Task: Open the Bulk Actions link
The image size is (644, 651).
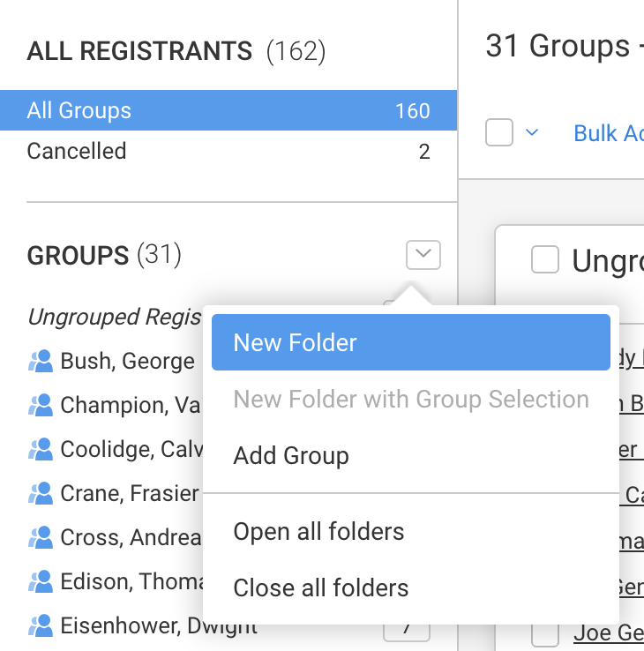Action: (608, 133)
